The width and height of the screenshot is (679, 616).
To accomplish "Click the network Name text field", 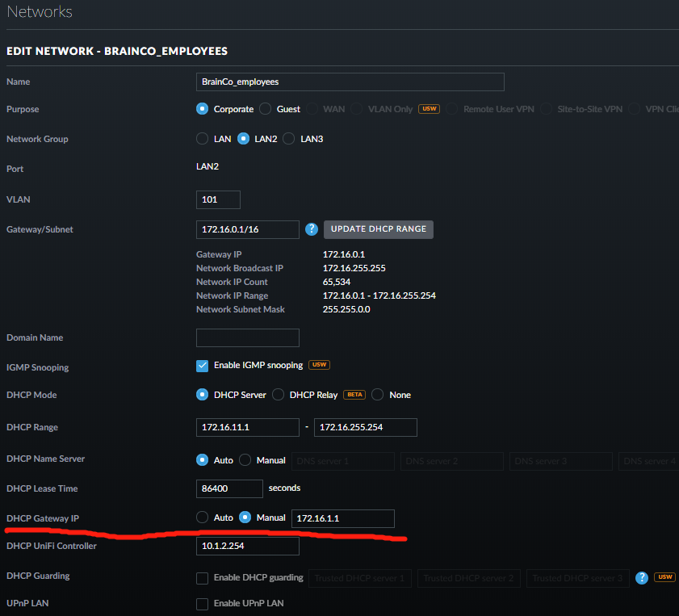I will [x=350, y=82].
